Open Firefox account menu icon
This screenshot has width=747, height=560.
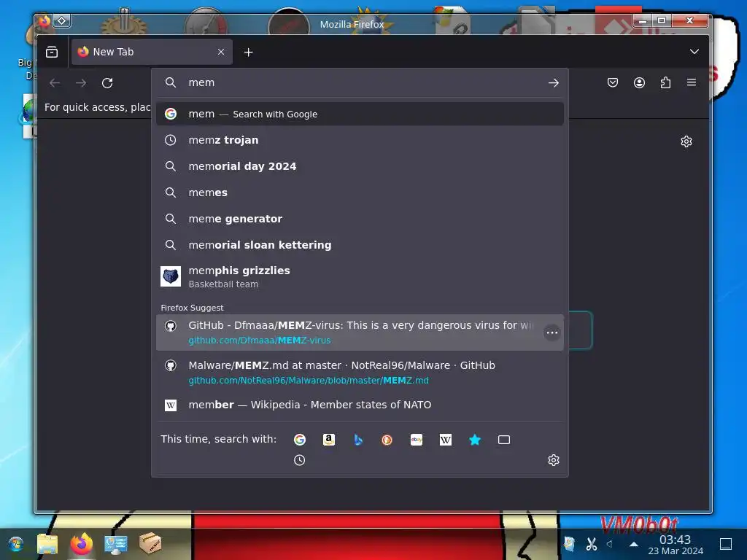(x=639, y=83)
